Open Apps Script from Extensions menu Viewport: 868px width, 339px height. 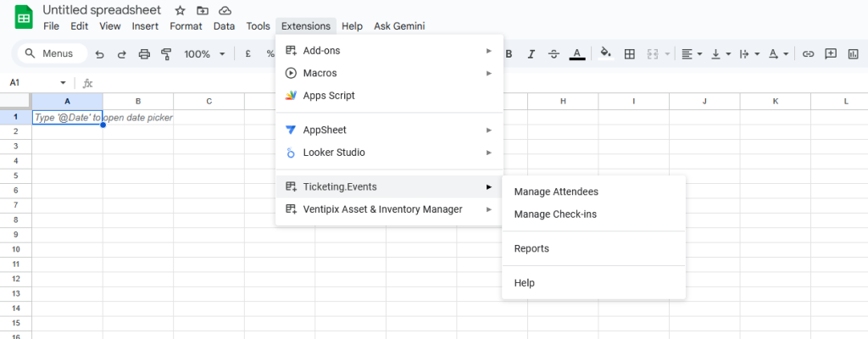[329, 96]
